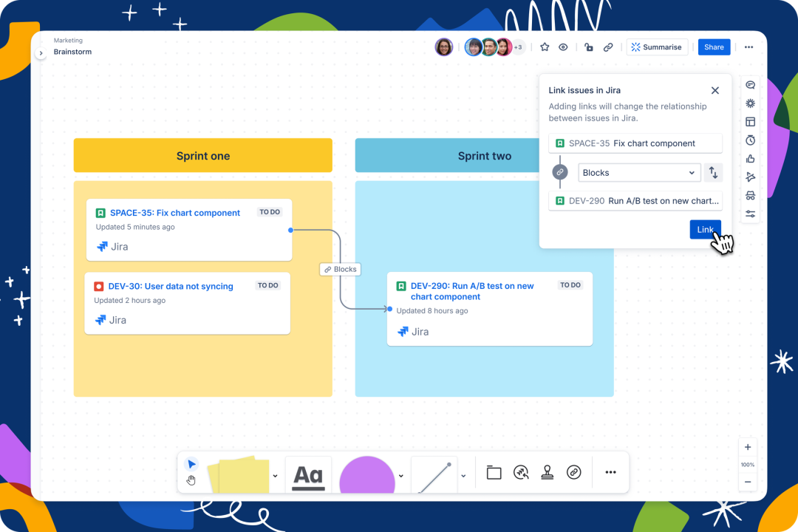Open the templates layout icon
798x532 pixels.
point(750,122)
